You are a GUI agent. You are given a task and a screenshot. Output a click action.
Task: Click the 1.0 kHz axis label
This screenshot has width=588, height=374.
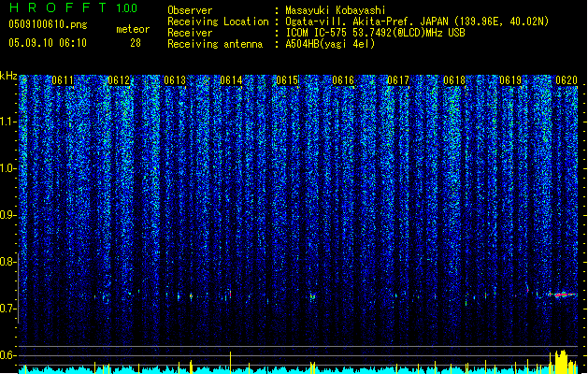[x=8, y=168]
